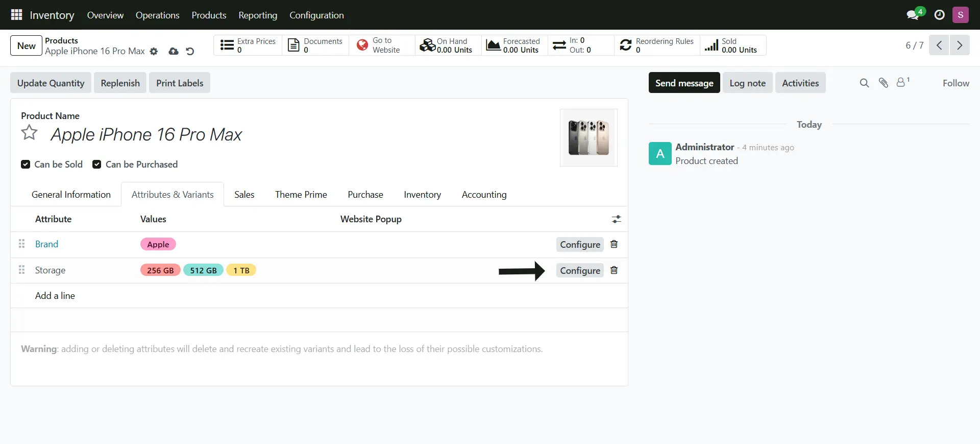Delete the Storage attribute row
Image resolution: width=980 pixels, height=444 pixels.
(614, 270)
